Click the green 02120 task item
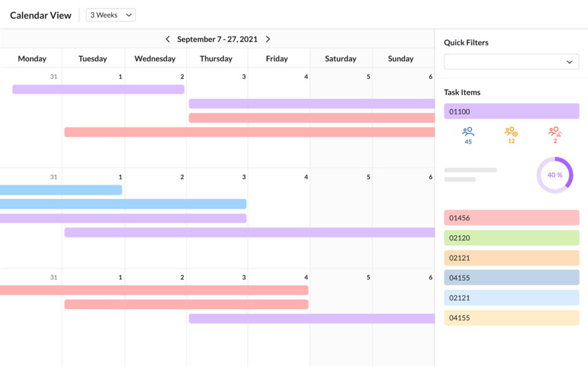This screenshot has height=366, width=588. tap(511, 237)
